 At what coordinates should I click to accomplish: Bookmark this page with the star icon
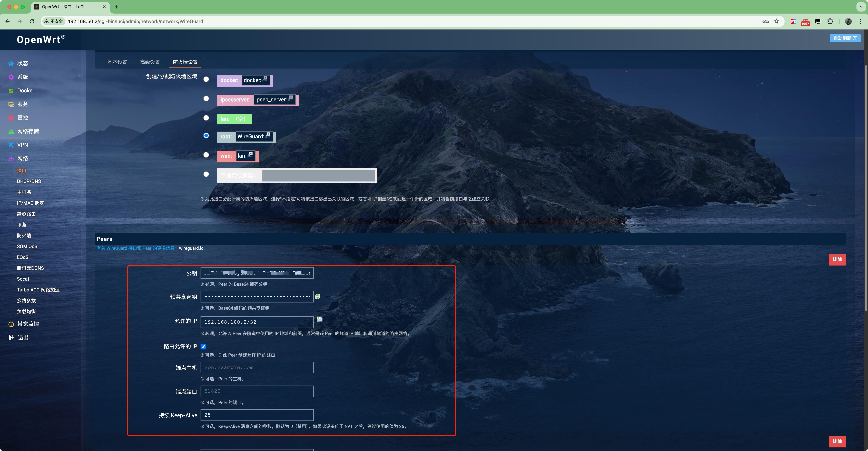click(776, 21)
